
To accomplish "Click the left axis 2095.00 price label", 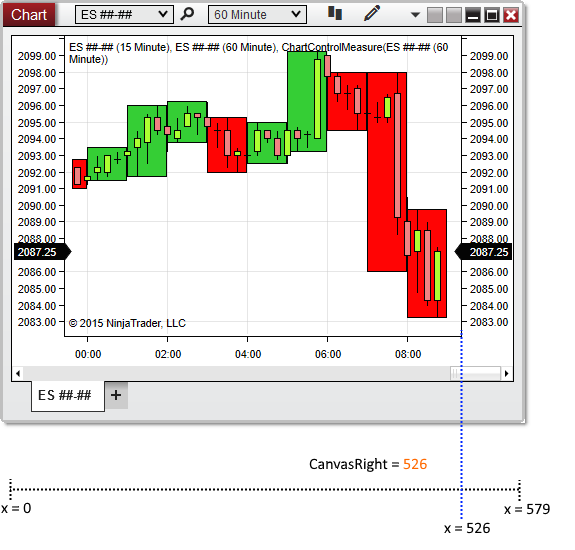I will click(x=37, y=123).
